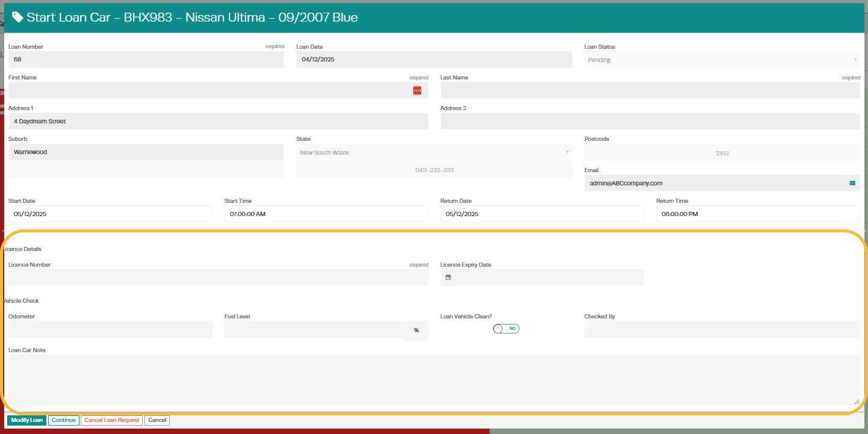The height and width of the screenshot is (434, 868).
Task: Click the Postcode field showing 2102
Action: pos(722,153)
